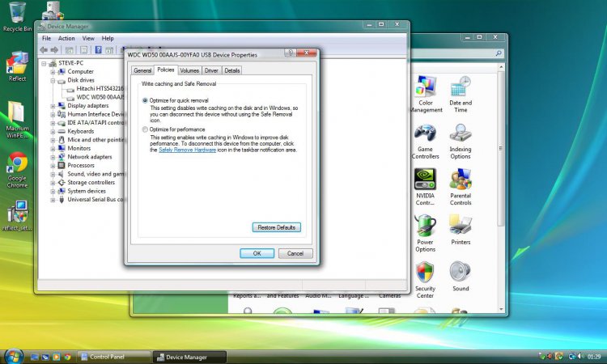This screenshot has width=607, height=364.
Task: Collapse the Disk drives tree node
Action: coord(53,80)
